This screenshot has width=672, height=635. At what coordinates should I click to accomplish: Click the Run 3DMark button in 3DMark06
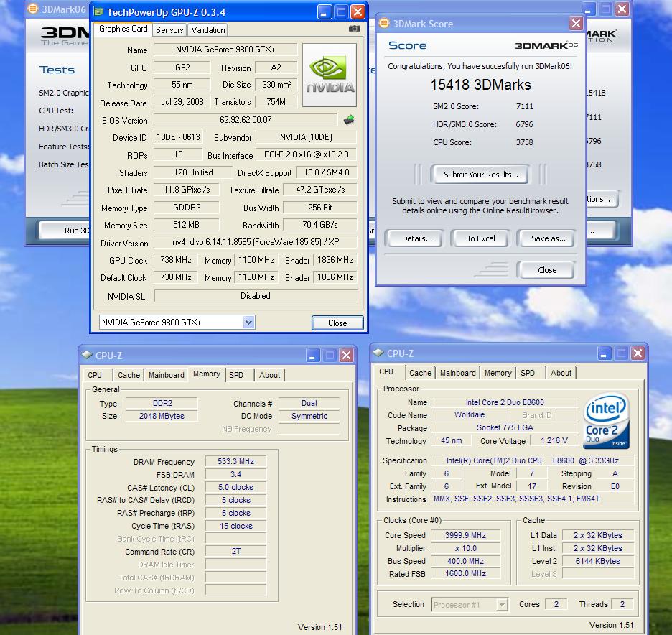coord(65,231)
